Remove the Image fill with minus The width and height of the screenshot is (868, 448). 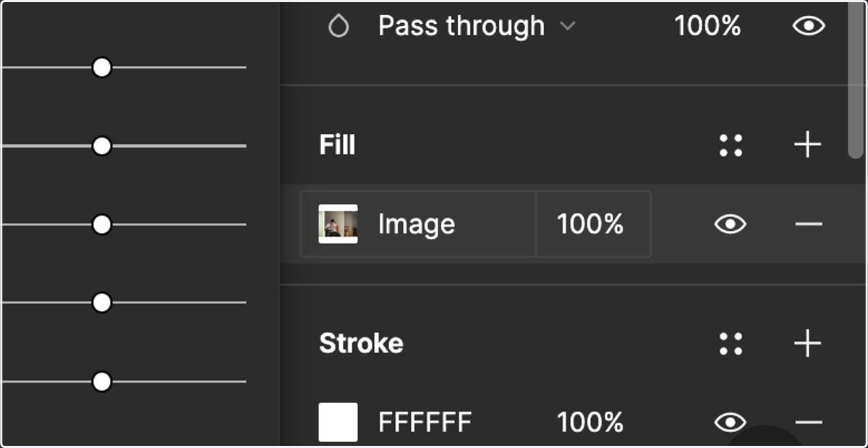pos(808,224)
